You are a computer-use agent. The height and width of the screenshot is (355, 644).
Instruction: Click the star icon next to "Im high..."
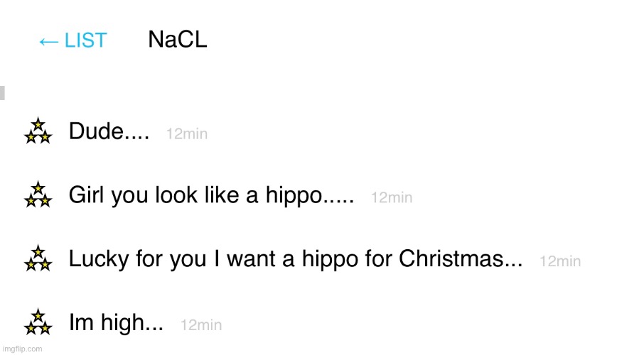point(38,323)
